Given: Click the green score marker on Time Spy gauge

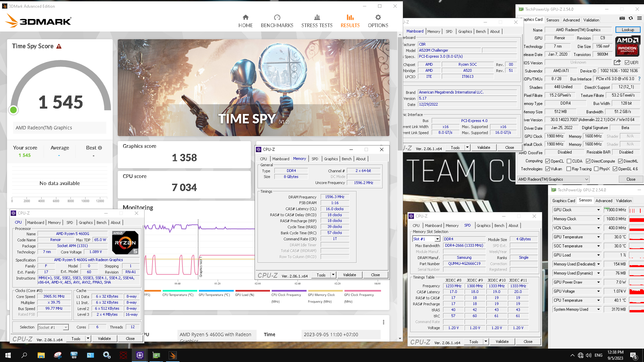Looking at the screenshot, I should [x=13, y=110].
